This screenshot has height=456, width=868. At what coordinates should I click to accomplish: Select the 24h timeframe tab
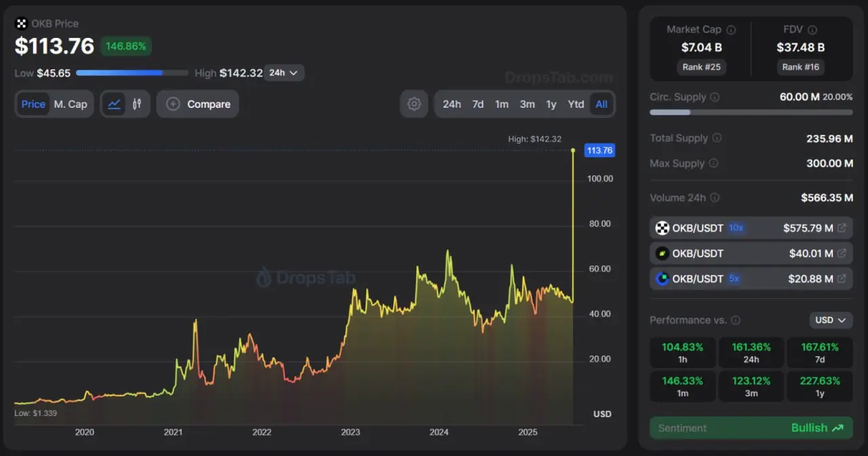point(452,104)
